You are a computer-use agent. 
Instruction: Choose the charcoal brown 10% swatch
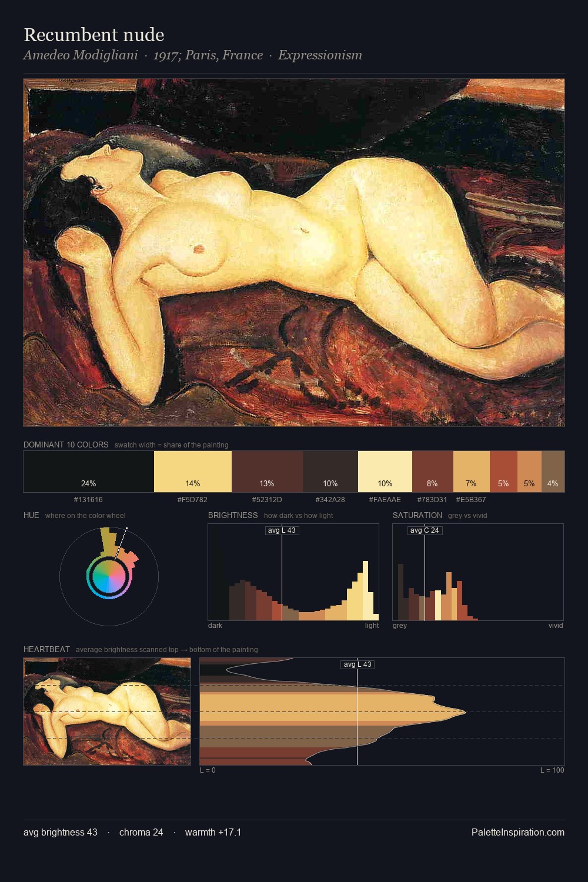pos(330,472)
